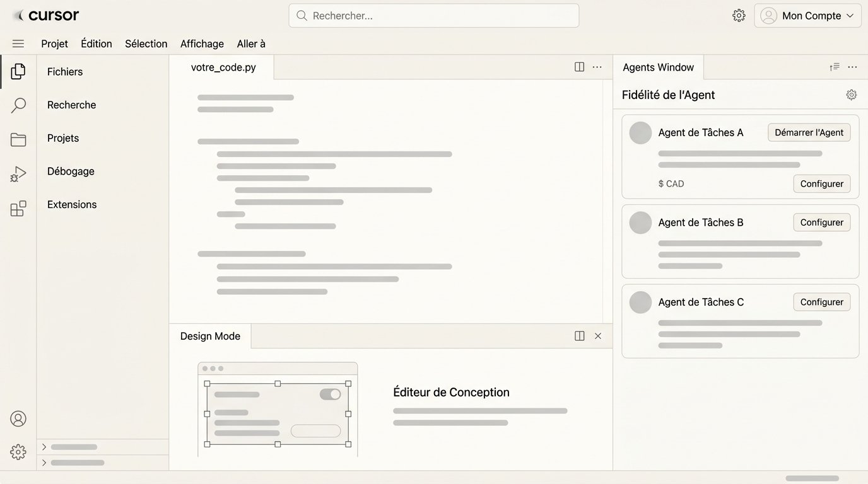This screenshot has width=868, height=484.
Task: Switch to the votre_code.py tab
Action: pos(222,67)
